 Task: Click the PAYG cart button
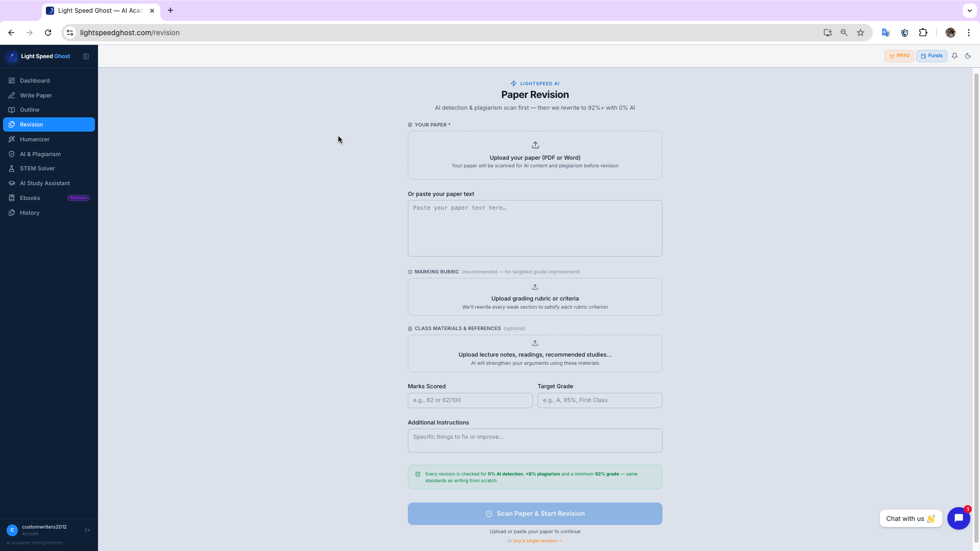[x=899, y=56]
